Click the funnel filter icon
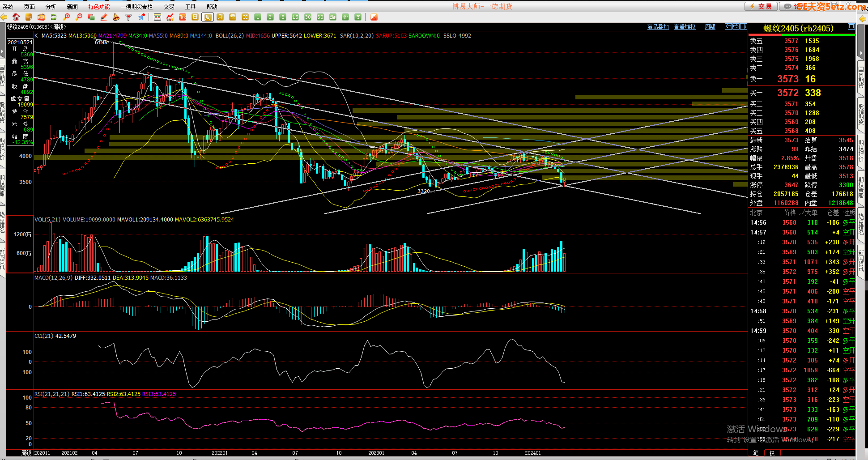Image resolution: width=868 pixels, height=460 pixels. 129,17
